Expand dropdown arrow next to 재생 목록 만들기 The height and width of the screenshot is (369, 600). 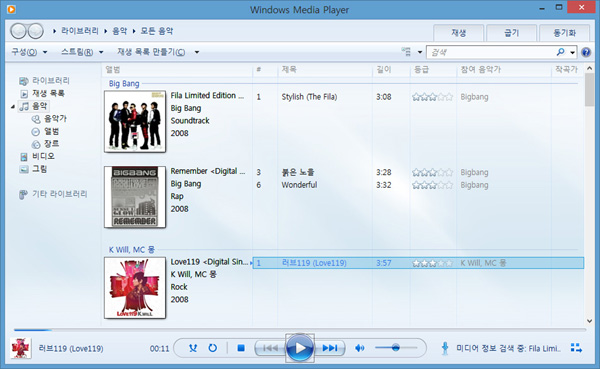pyautogui.click(x=197, y=52)
